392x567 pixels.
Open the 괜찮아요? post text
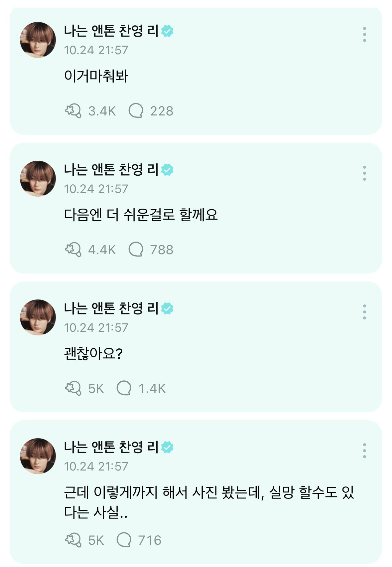click(x=93, y=353)
